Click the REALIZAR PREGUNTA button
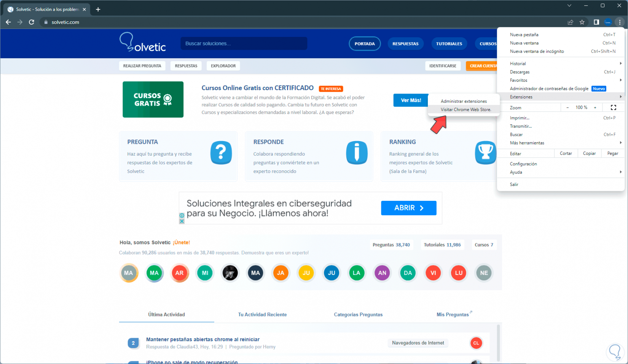Viewport: 628px width, 364px height. [x=142, y=66]
